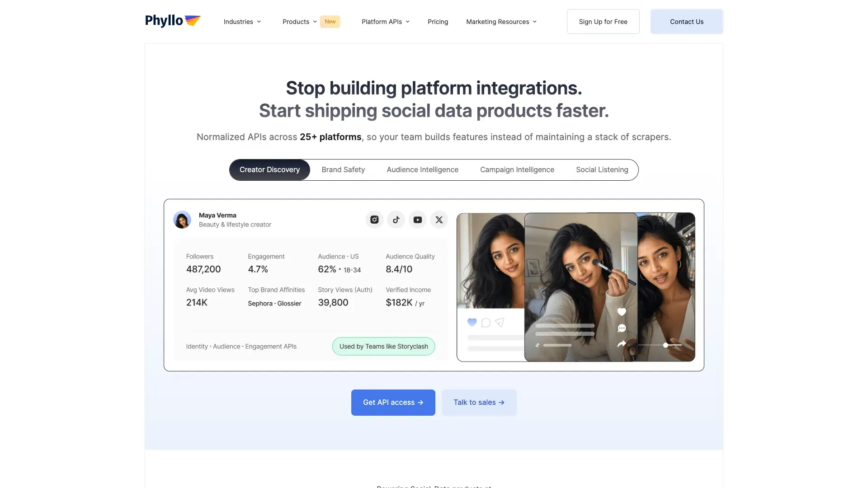Expand the Marketing Resources dropdown
The image size is (868, 488).
pyautogui.click(x=501, y=22)
